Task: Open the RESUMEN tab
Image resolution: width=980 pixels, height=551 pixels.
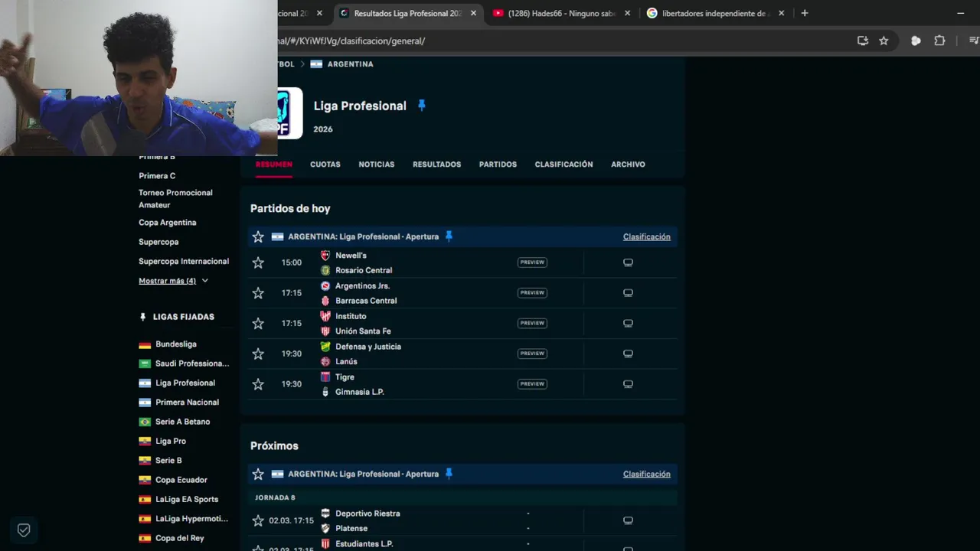Action: pos(274,165)
